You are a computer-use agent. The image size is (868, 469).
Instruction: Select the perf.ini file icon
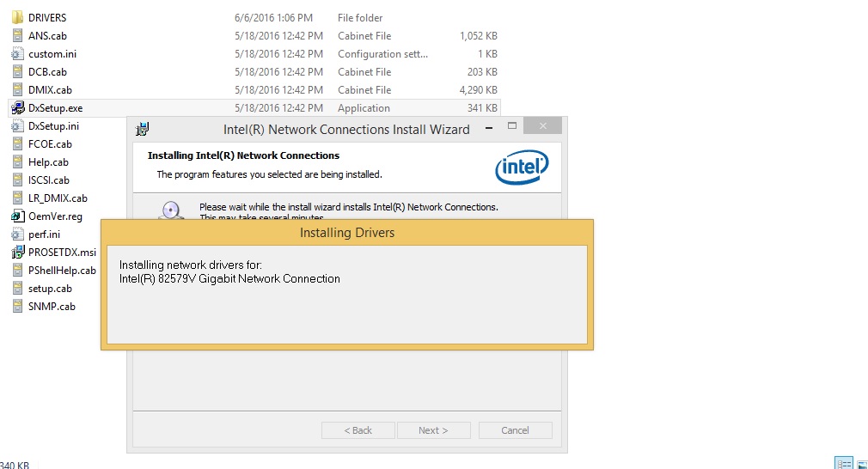pos(17,234)
